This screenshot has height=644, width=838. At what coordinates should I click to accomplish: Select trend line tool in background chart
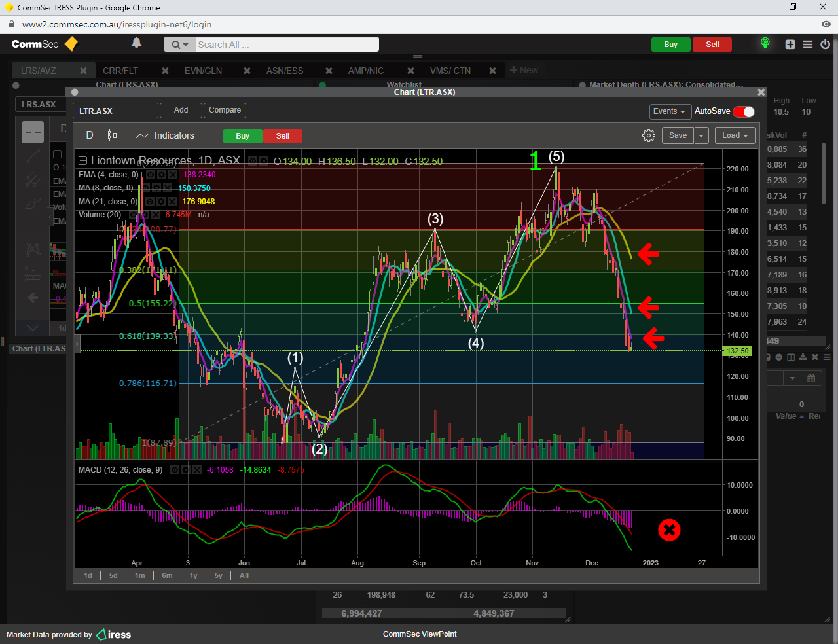pos(33,156)
